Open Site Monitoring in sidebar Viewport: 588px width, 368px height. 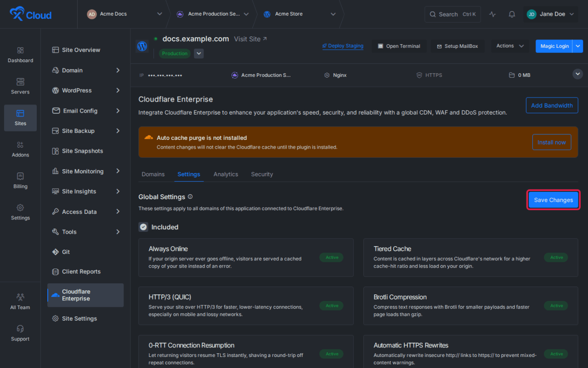(85, 171)
